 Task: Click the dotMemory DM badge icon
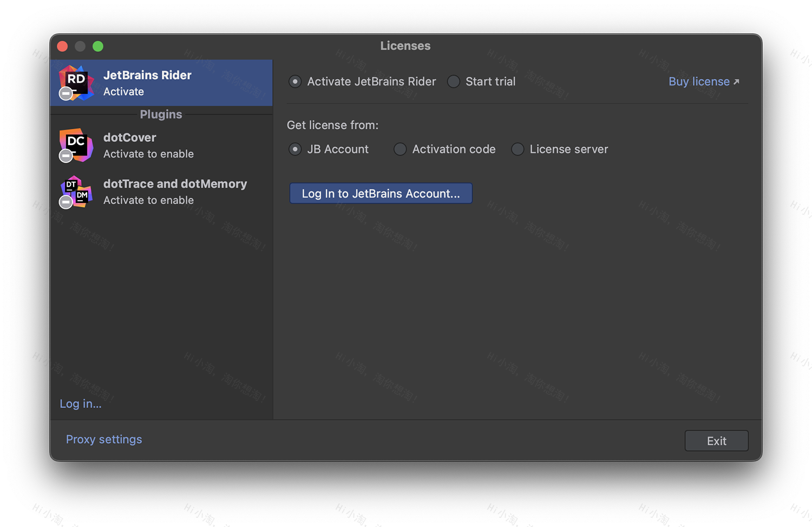tap(82, 197)
